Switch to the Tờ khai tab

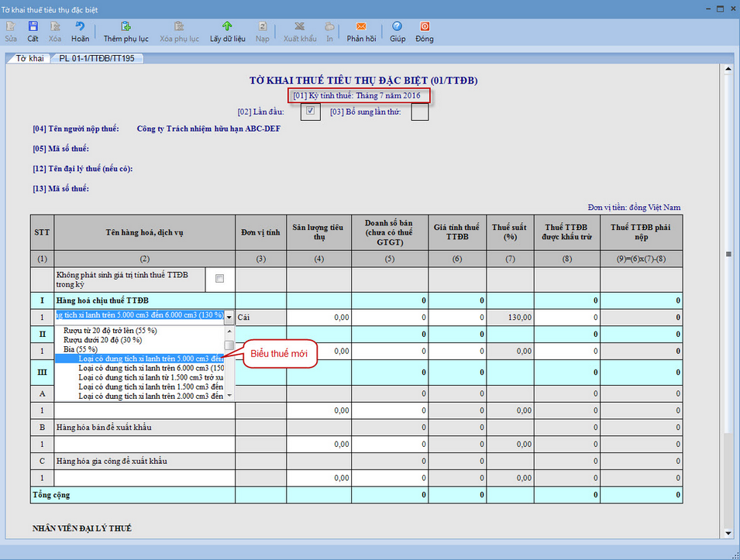click(x=29, y=58)
